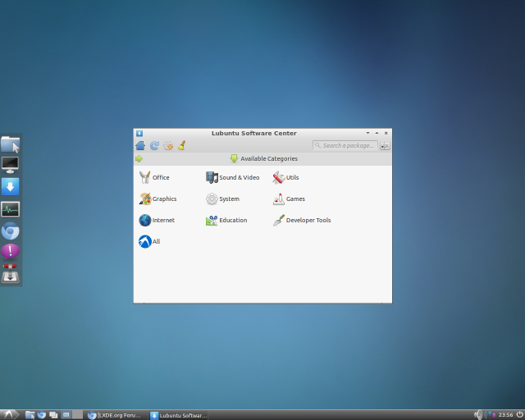The width and height of the screenshot is (525, 420).
Task: Open the Internet category
Action: [157, 221]
